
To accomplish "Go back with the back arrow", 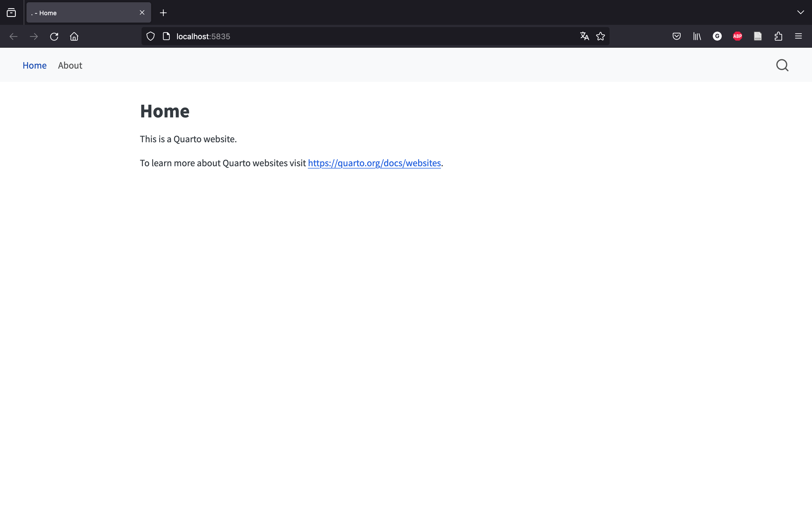I will coord(14,36).
